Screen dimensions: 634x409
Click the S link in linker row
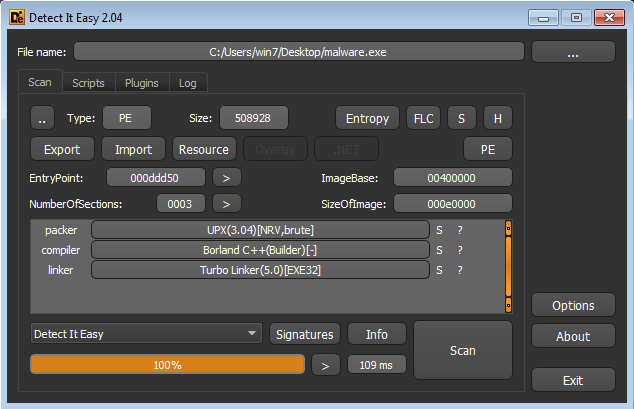tap(439, 270)
